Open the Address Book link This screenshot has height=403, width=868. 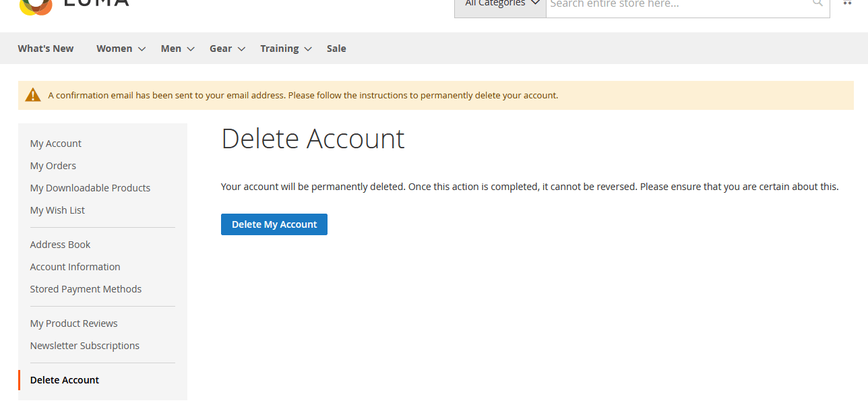coord(60,245)
